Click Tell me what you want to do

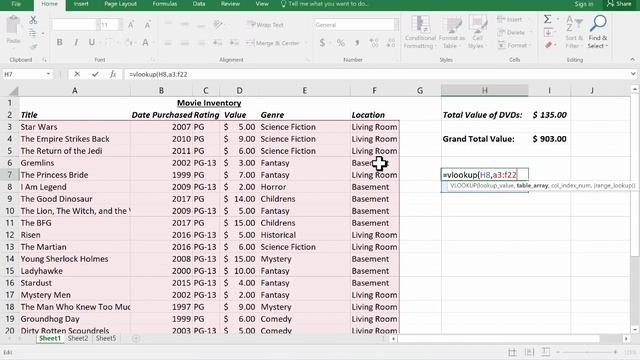pyautogui.click(x=324, y=4)
